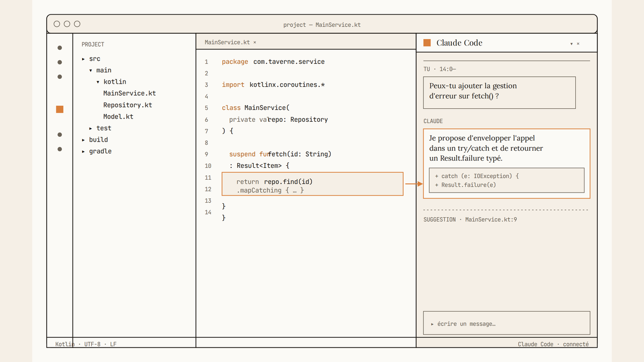Click the 'CLAUDE' sender label
Viewport: 644px width, 362px height.
433,121
